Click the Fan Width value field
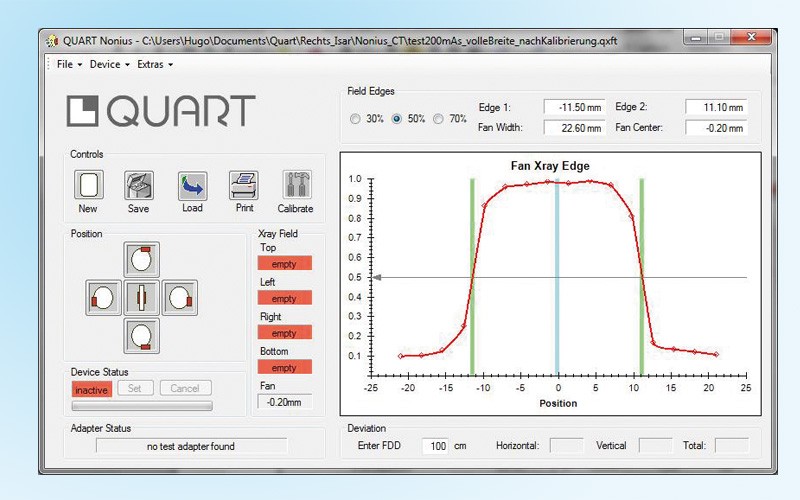 point(574,128)
